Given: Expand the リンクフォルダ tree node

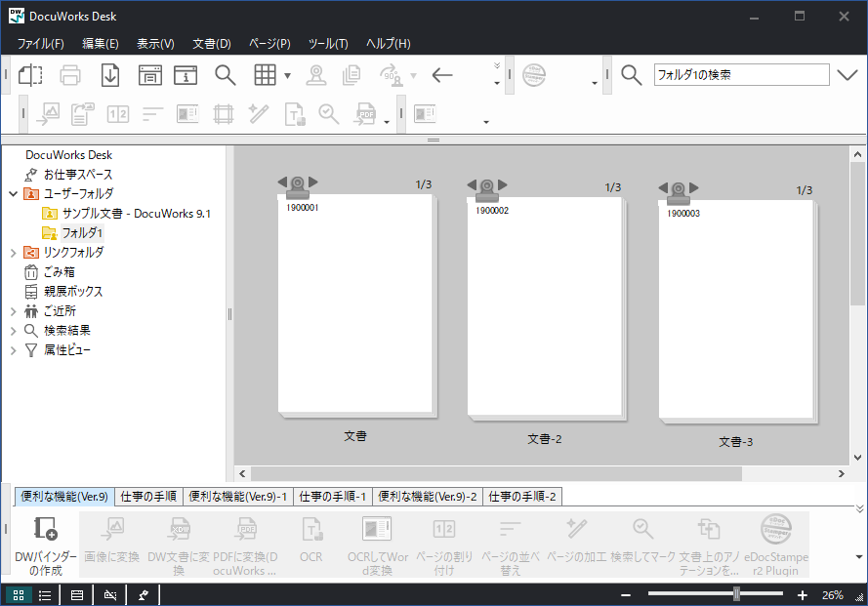Looking at the screenshot, I should click(x=14, y=253).
